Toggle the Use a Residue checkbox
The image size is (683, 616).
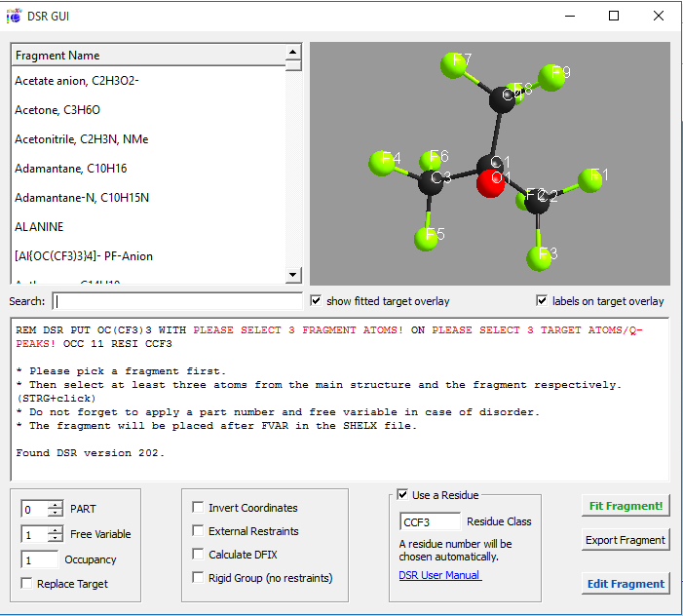pyautogui.click(x=403, y=495)
